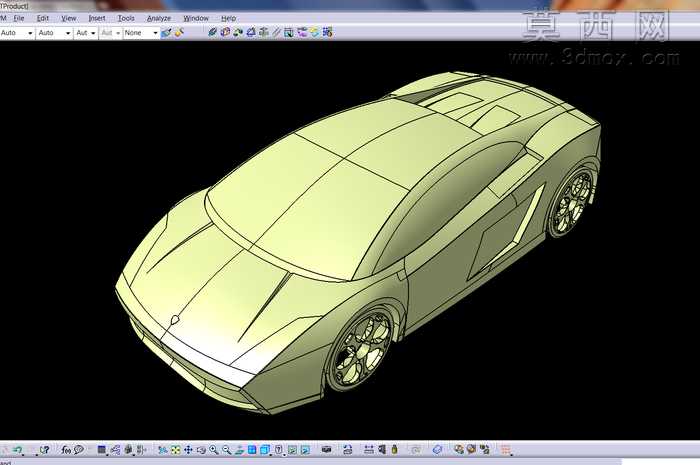This screenshot has width=700, height=465.
Task: Open the Analyze menu
Action: (158, 18)
